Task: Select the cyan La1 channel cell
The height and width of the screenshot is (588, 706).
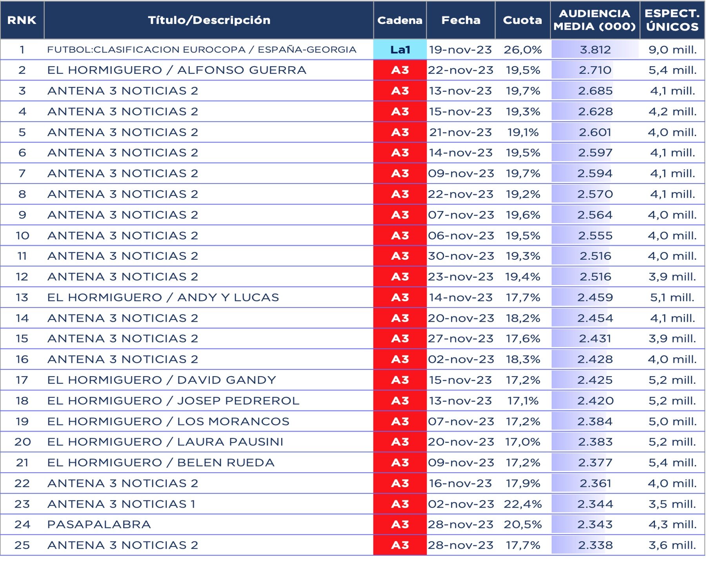Action: click(400, 49)
